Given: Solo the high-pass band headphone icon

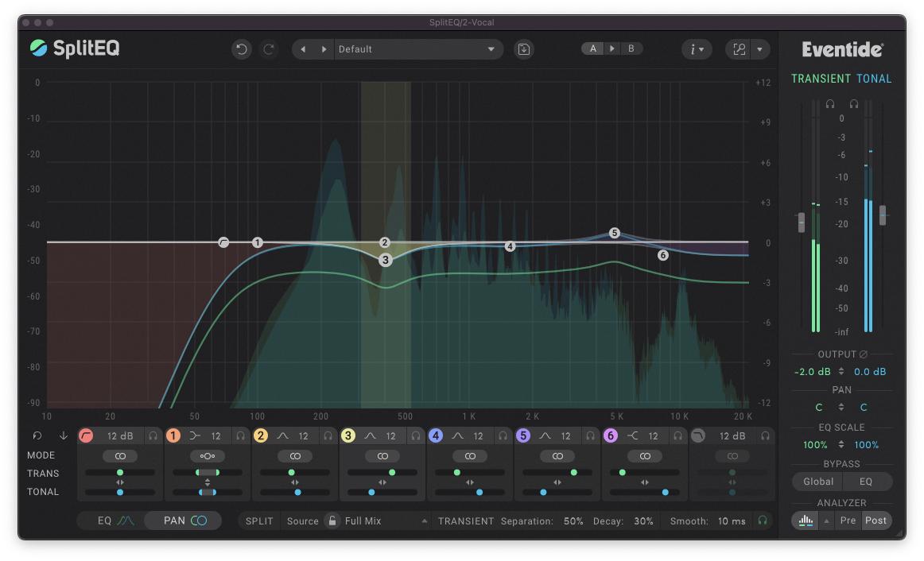Looking at the screenshot, I should click(153, 436).
